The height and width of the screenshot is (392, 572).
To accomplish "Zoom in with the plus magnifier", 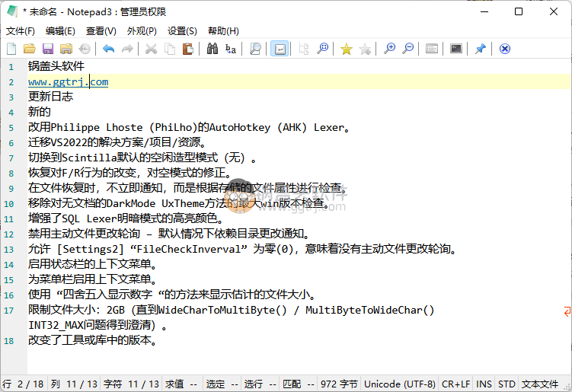I will (x=389, y=49).
